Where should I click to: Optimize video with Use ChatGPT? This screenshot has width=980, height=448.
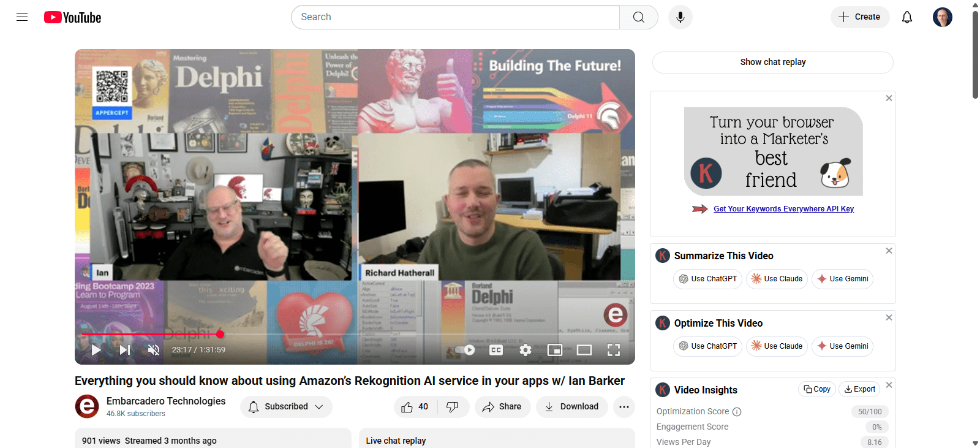pos(708,346)
